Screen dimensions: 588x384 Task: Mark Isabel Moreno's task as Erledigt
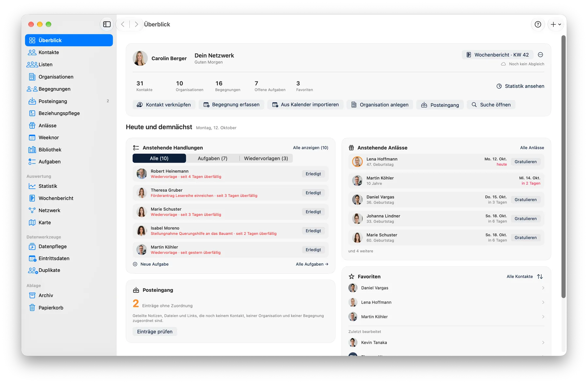[313, 231]
